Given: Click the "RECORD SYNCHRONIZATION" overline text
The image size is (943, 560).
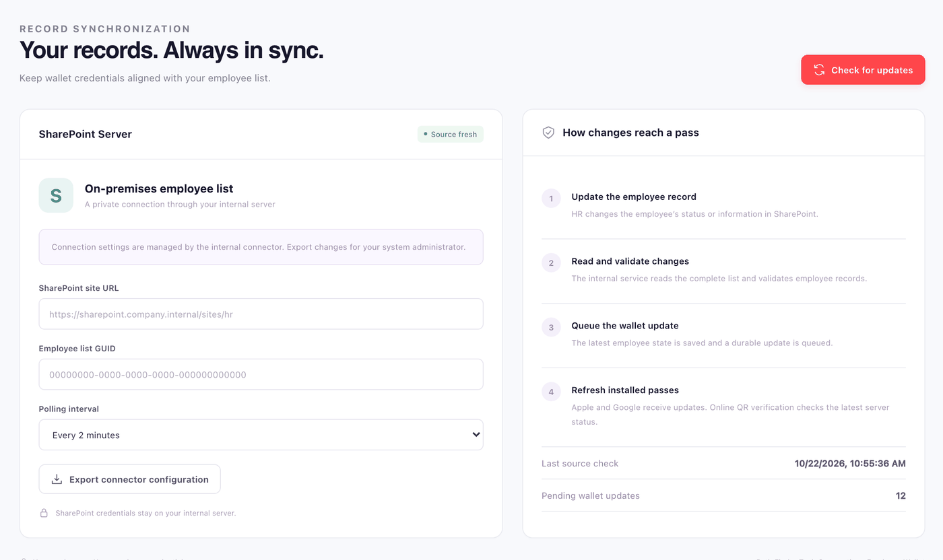Looking at the screenshot, I should pyautogui.click(x=105, y=29).
